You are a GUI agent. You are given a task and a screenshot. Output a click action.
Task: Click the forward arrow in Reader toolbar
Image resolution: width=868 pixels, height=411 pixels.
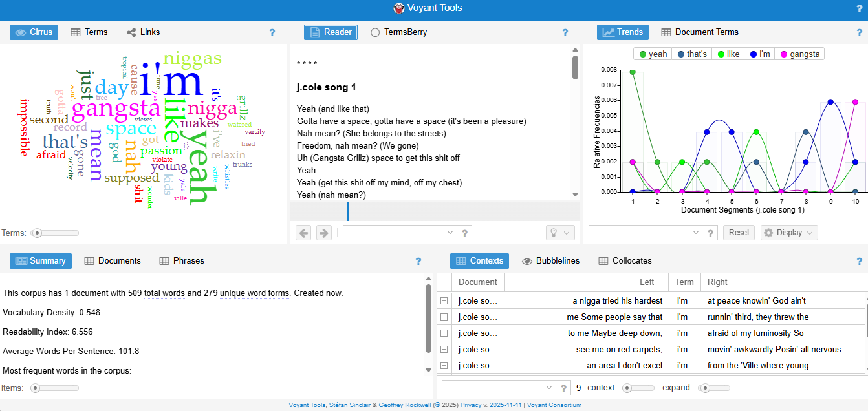pyautogui.click(x=324, y=233)
